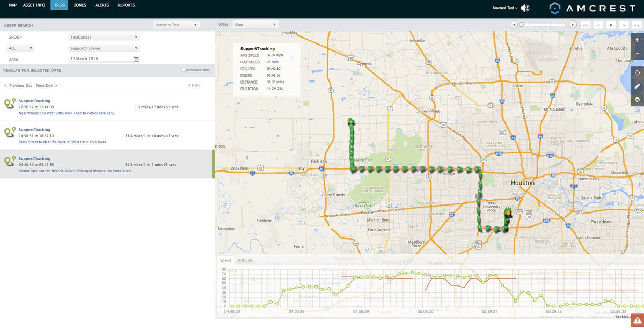Screen dimensions: 644x330
Task: Switch to the ASSET INFO tab
Action: (34, 5)
